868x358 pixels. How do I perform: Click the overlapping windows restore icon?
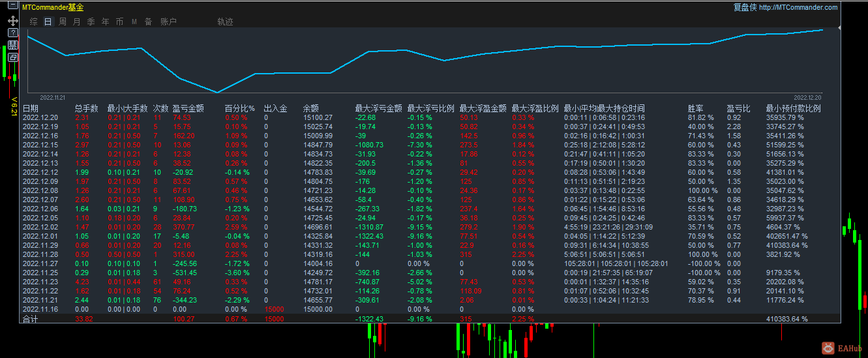pos(12,57)
